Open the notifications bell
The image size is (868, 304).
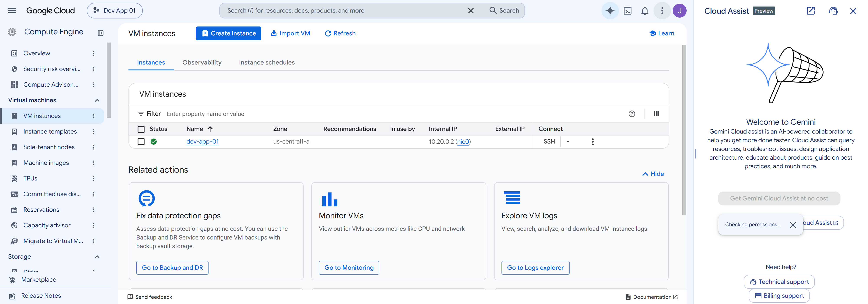coord(644,10)
